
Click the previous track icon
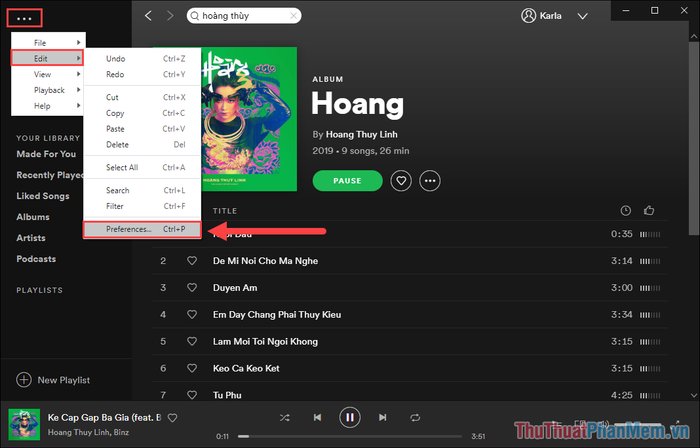tap(317, 418)
